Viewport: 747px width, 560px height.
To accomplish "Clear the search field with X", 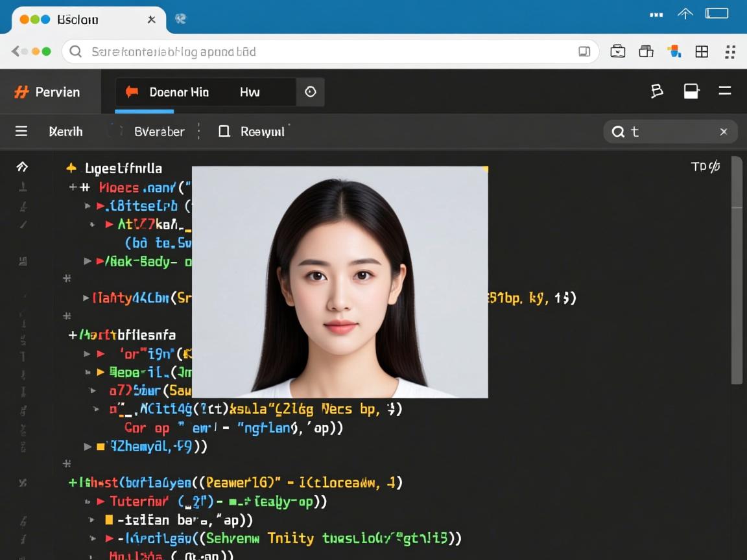I will coord(723,132).
